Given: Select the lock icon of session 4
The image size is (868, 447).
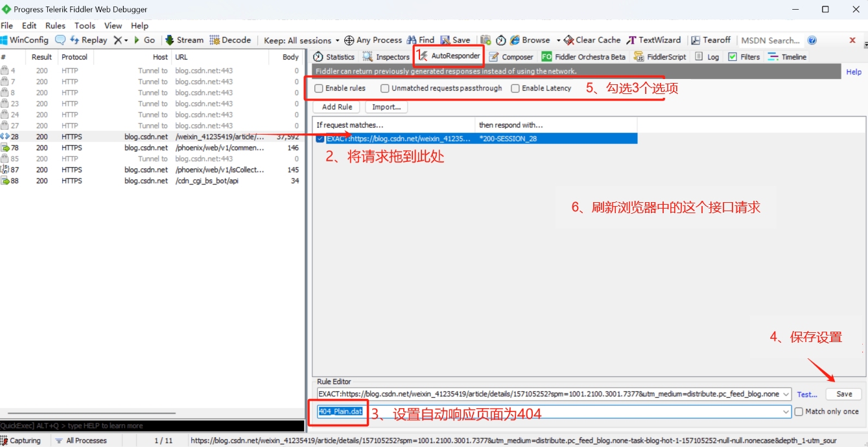Looking at the screenshot, I should click(x=5, y=71).
